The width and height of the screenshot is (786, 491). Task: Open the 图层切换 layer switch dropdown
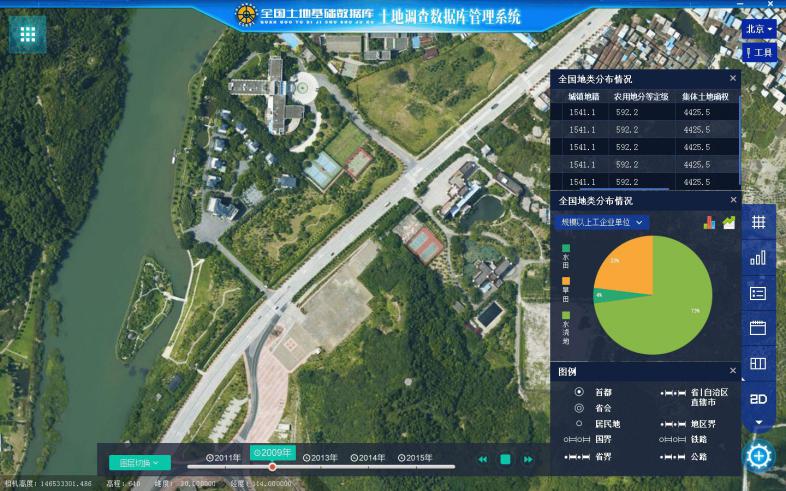[x=140, y=463]
